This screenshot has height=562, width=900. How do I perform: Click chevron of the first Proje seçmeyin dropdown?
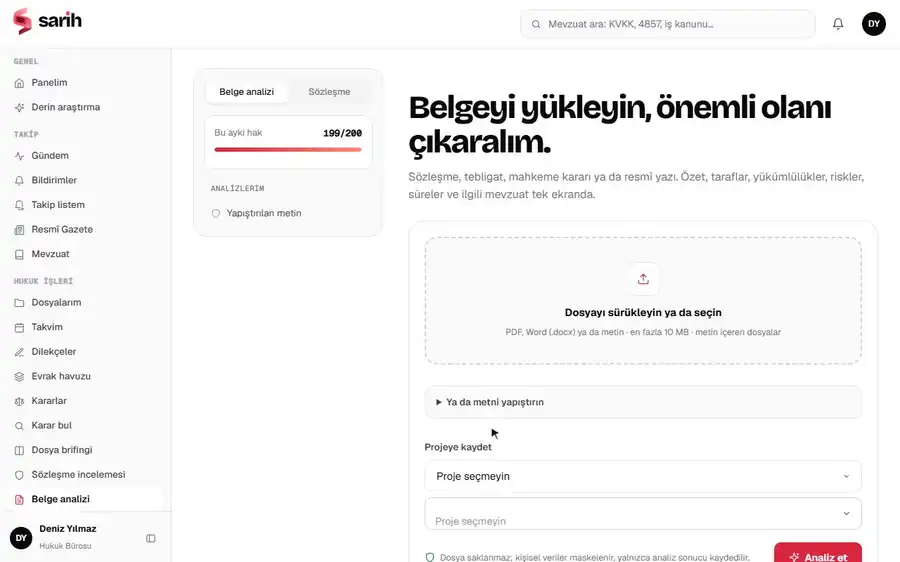point(846,476)
